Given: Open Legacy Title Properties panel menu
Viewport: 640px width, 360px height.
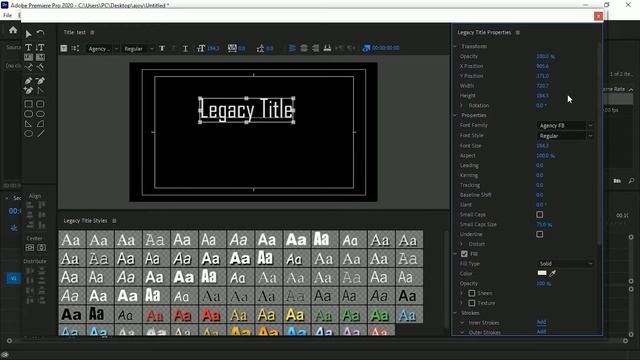Looking at the screenshot, I should coord(518,32).
